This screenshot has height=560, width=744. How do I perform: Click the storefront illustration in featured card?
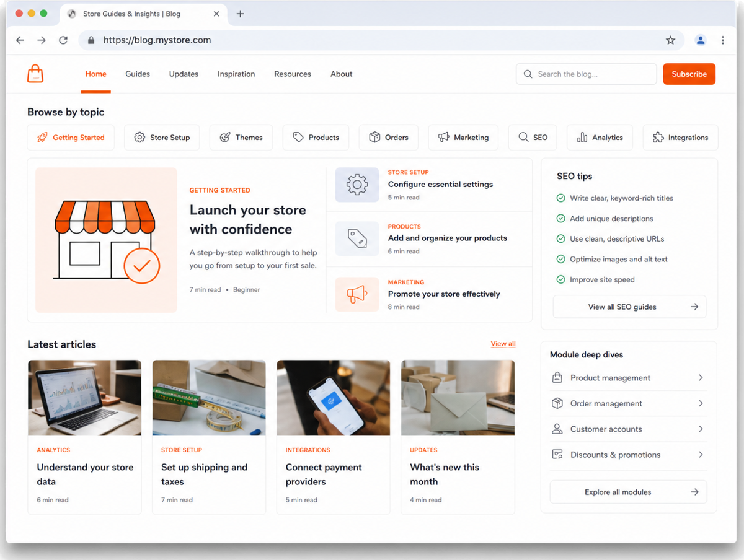pos(106,240)
